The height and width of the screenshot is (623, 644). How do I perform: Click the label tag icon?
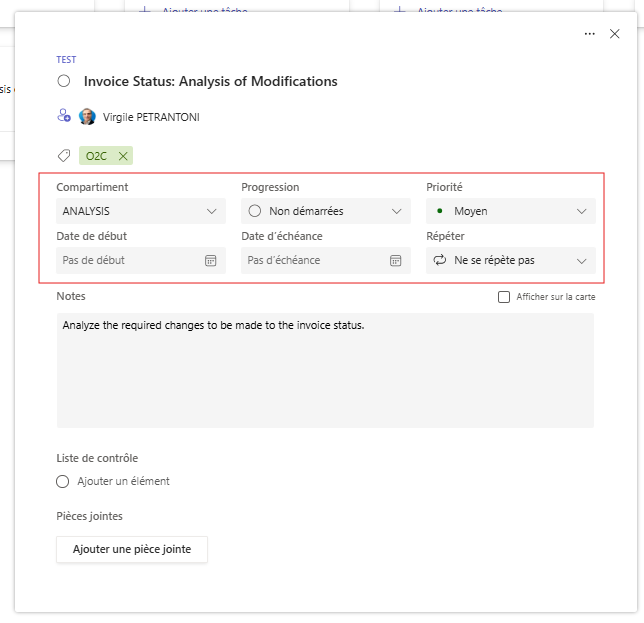[64, 156]
